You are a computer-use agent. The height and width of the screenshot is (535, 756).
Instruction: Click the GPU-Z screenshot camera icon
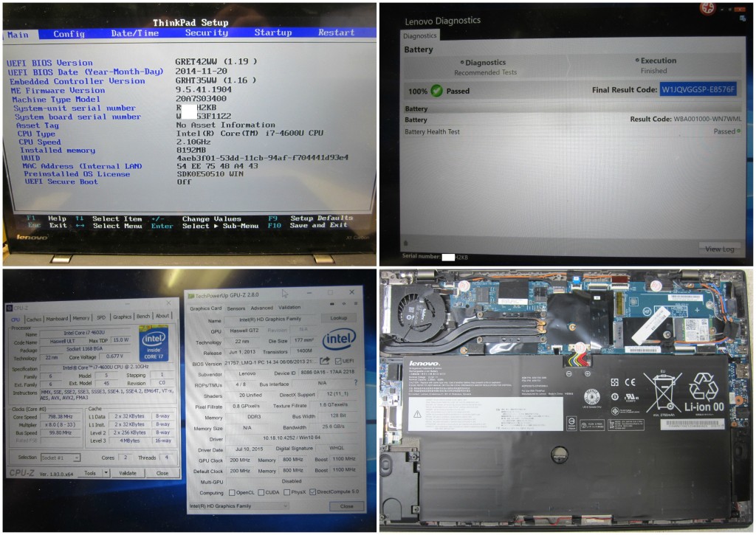(x=331, y=303)
